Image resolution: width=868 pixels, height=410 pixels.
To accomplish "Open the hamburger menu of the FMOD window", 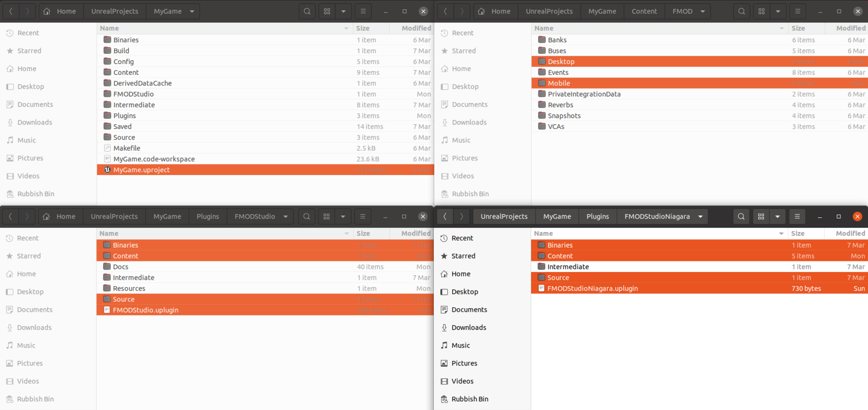I will click(x=797, y=11).
